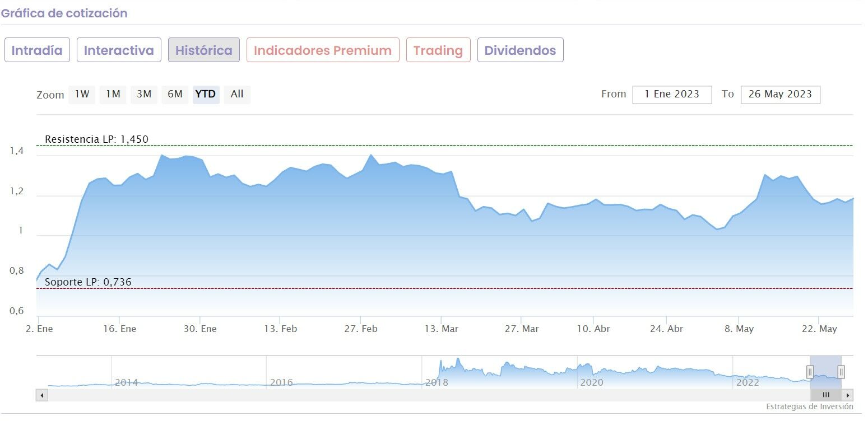Show the Dividendos tab

520,50
